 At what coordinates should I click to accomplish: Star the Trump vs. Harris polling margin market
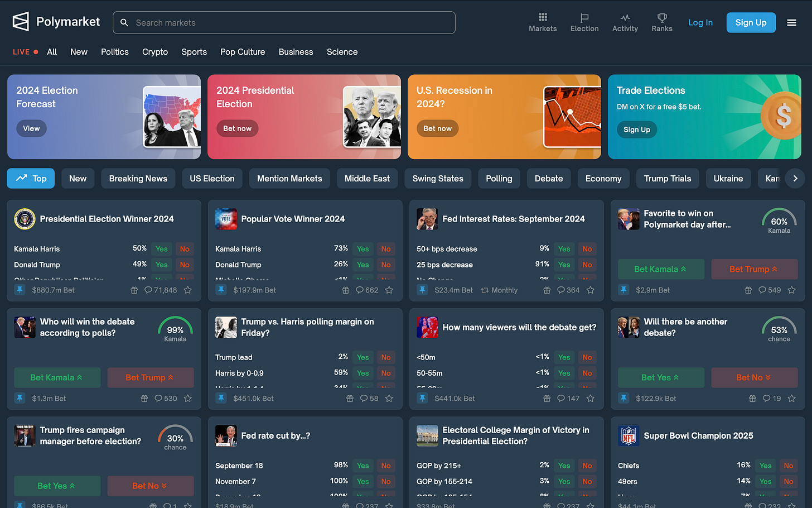pos(389,399)
